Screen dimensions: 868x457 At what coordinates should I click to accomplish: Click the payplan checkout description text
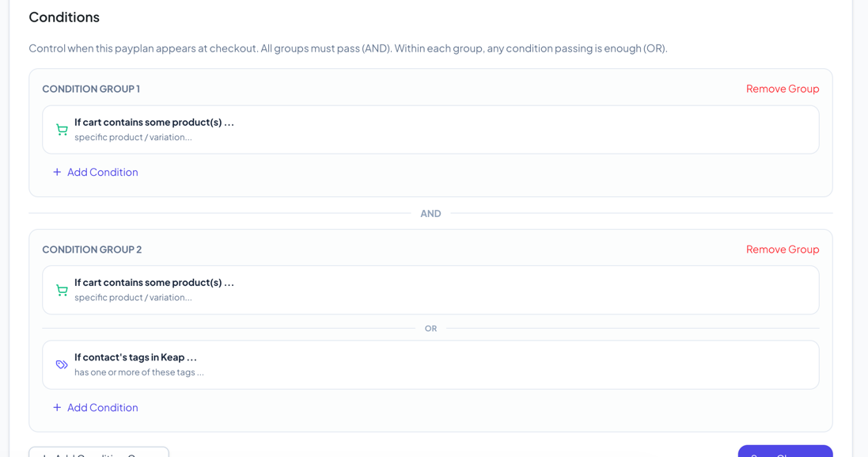(x=348, y=48)
